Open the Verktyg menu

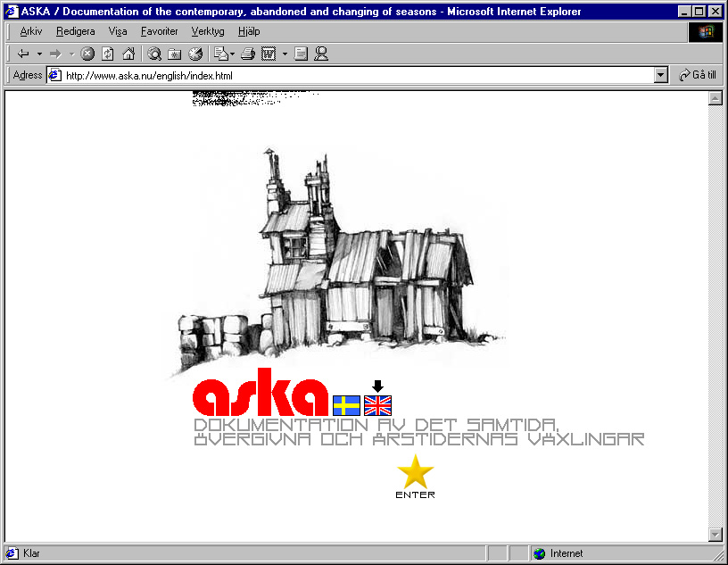point(207,31)
